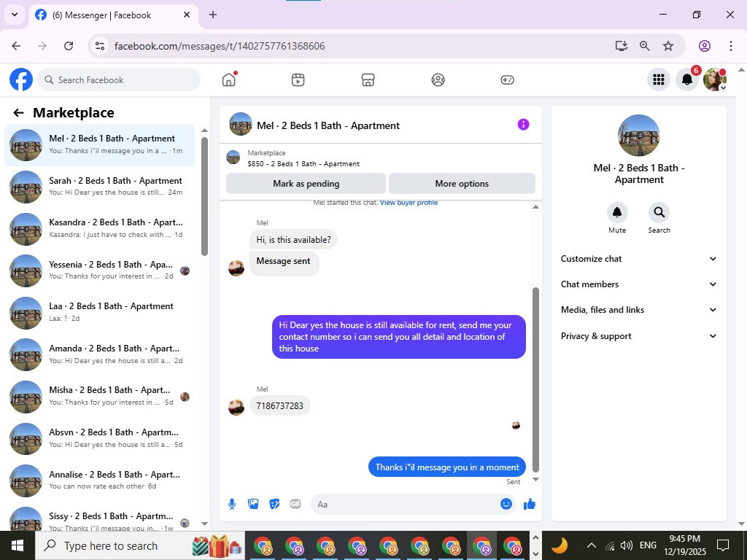Viewport: 747px width, 560px height.
Task: Open notifications bell with 6 badge
Action: click(687, 79)
